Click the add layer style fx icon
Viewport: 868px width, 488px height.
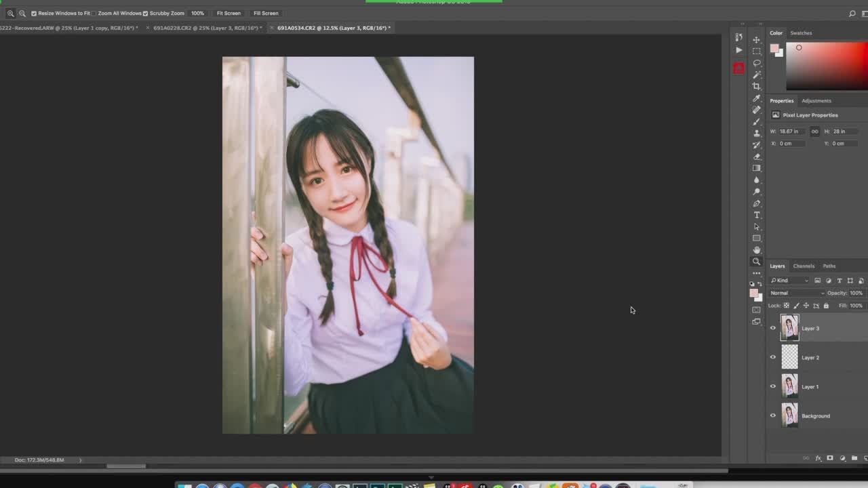coord(818,458)
